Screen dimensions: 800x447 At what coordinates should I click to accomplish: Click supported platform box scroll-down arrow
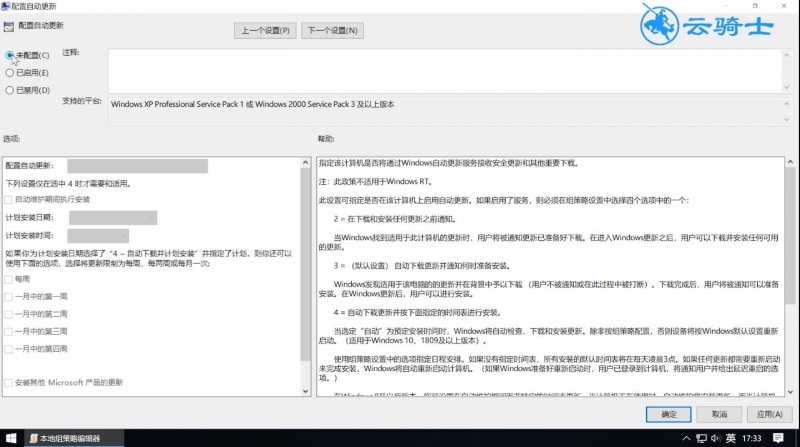786,120
